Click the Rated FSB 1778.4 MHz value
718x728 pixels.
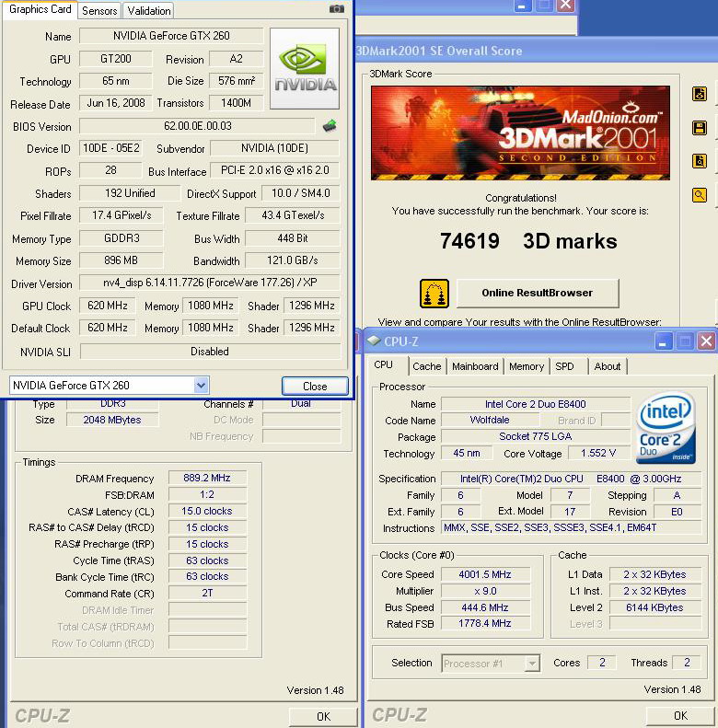(485, 623)
